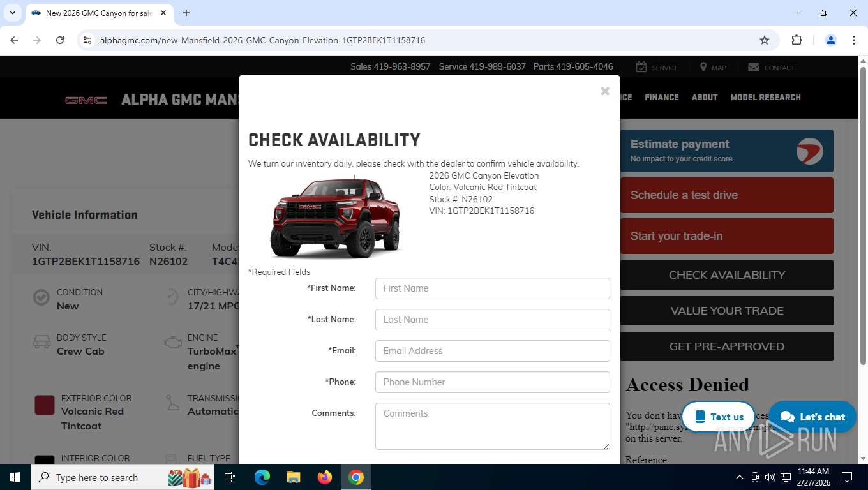Image resolution: width=868 pixels, height=490 pixels.
Task: Go back in browser history
Action: coord(14,40)
